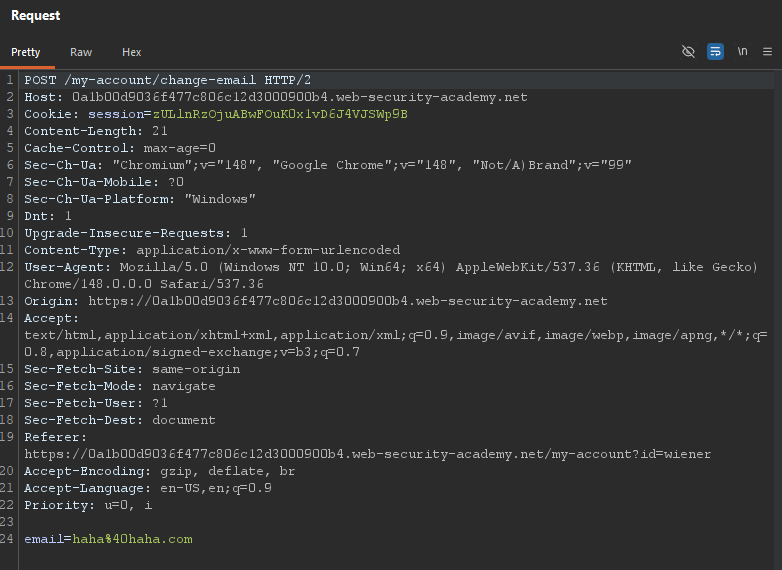The height and width of the screenshot is (570, 782).
Task: Click the Sec-Fetch-Site: same-origin line
Action: click(x=132, y=369)
